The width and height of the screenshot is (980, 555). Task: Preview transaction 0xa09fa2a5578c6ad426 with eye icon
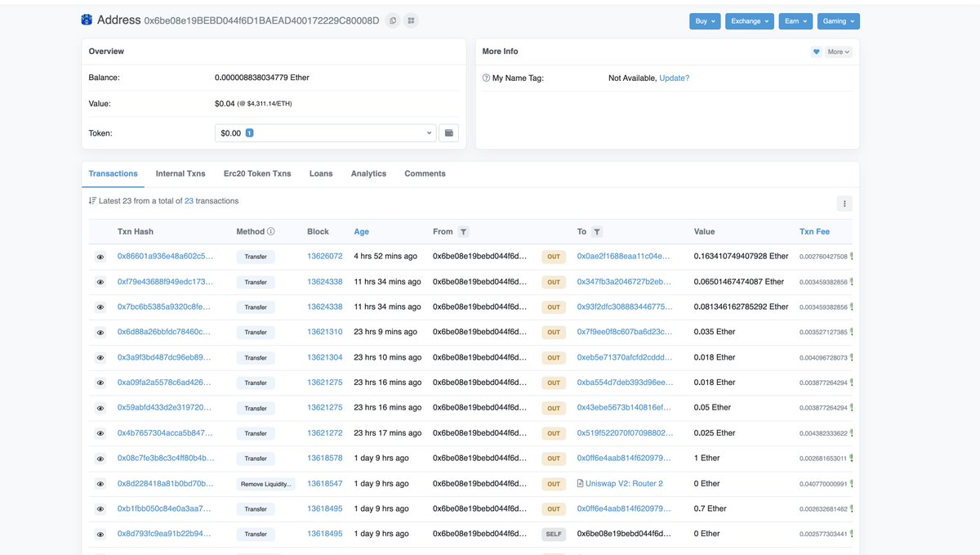[100, 383]
